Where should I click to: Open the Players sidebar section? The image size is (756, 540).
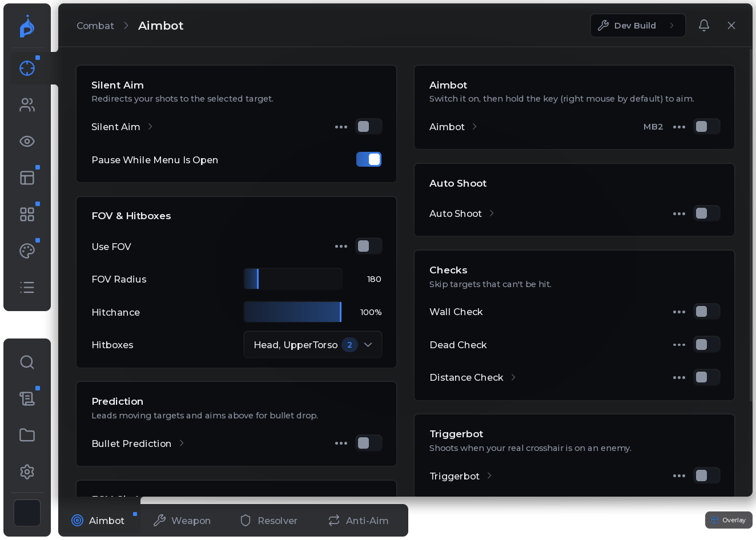click(x=27, y=105)
